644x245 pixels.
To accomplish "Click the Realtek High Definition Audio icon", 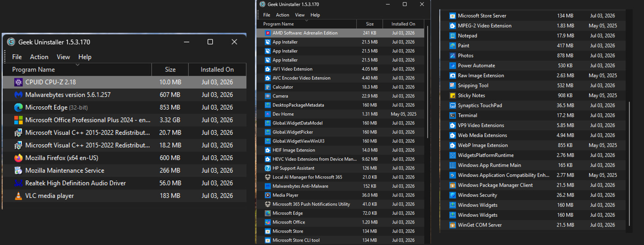I will (x=18, y=183).
